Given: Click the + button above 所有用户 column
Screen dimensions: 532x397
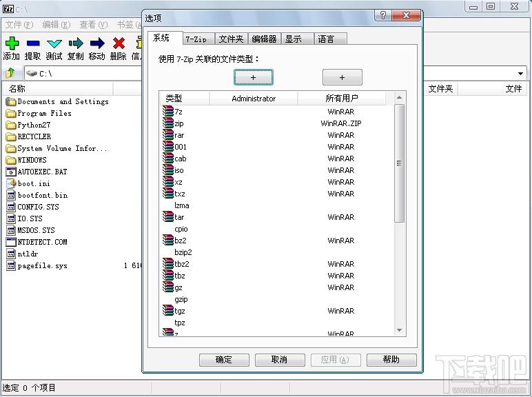Looking at the screenshot, I should click(x=342, y=77).
